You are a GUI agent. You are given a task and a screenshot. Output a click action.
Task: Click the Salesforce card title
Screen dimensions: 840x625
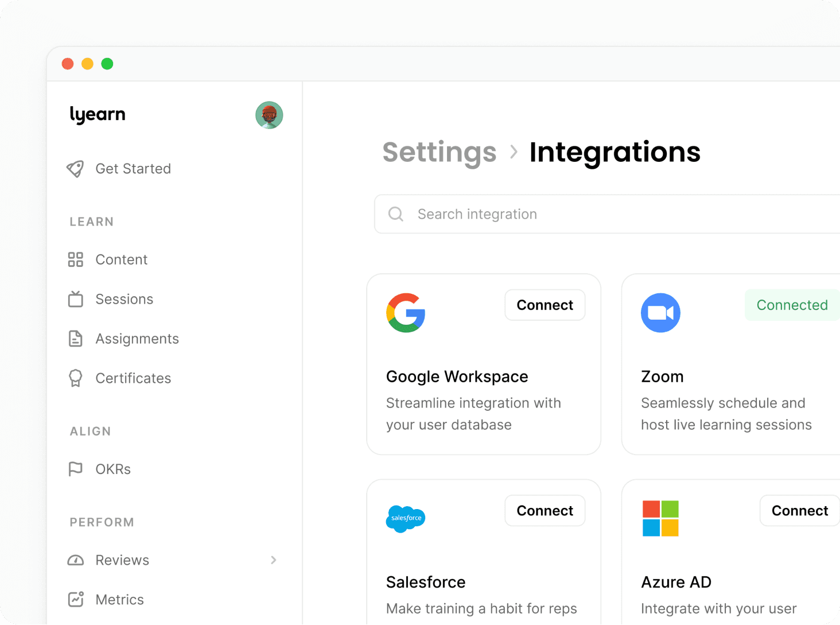(426, 582)
